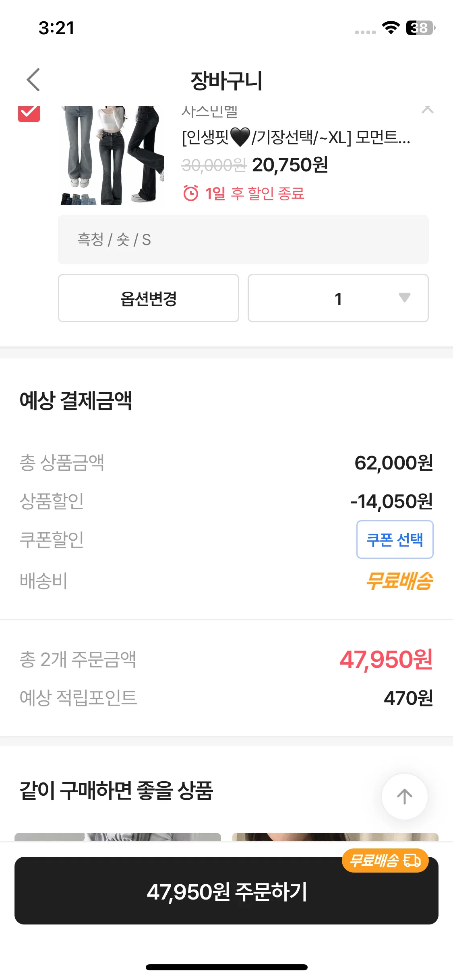Tap the quantity dropdown arrow triangle
Screen dimensions: 453x980
[404, 298]
